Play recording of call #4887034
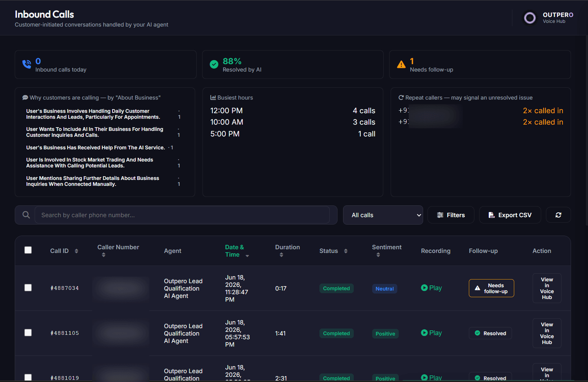Image resolution: width=588 pixels, height=382 pixels. click(431, 288)
